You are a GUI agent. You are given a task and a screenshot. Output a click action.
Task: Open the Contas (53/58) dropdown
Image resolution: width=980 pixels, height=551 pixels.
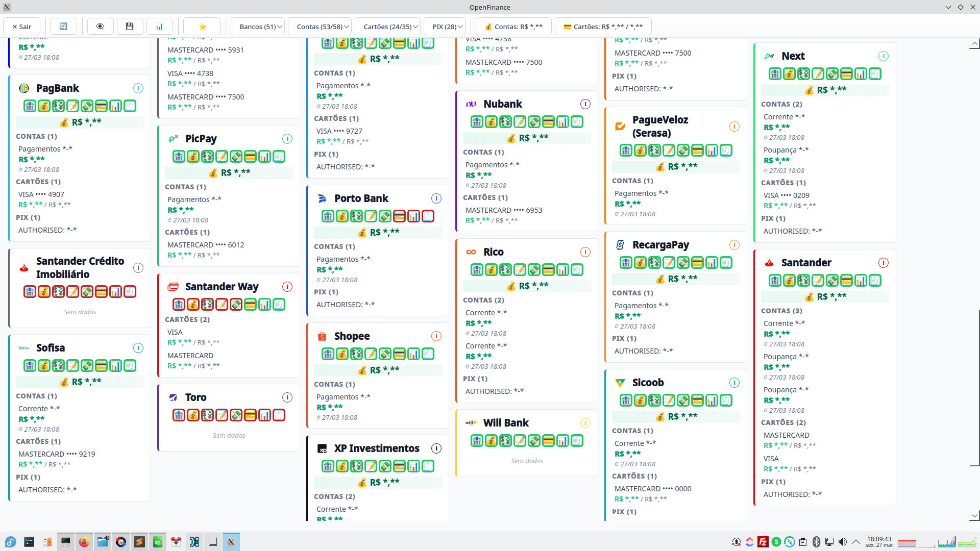pos(320,27)
